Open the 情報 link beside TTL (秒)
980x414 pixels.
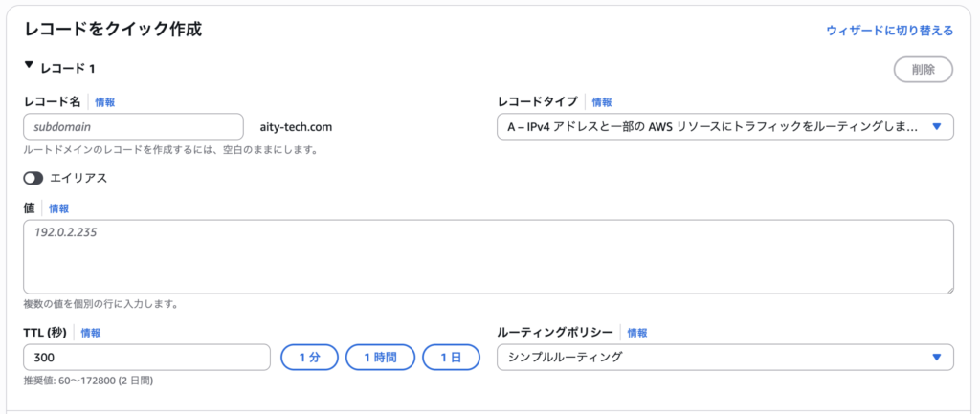point(91,333)
